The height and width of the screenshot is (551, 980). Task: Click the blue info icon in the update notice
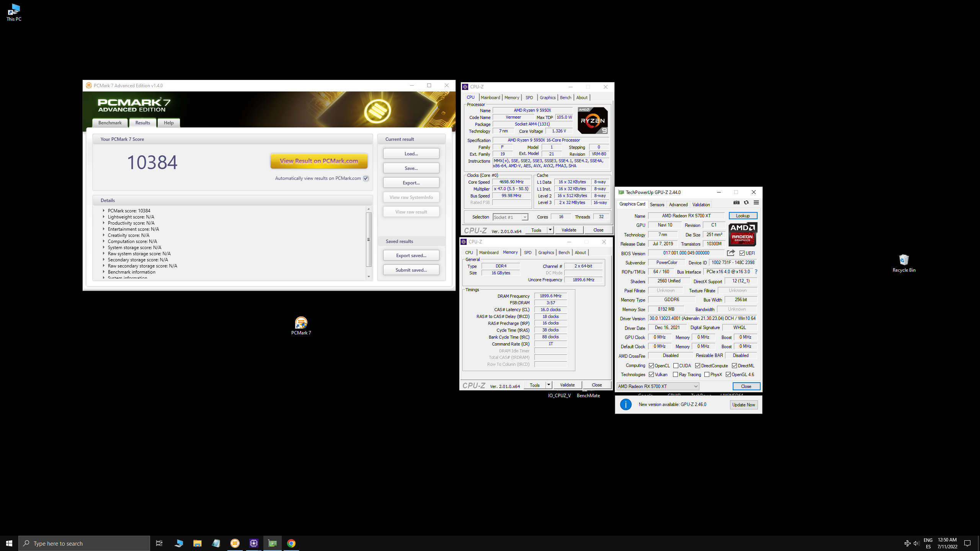pos(626,404)
